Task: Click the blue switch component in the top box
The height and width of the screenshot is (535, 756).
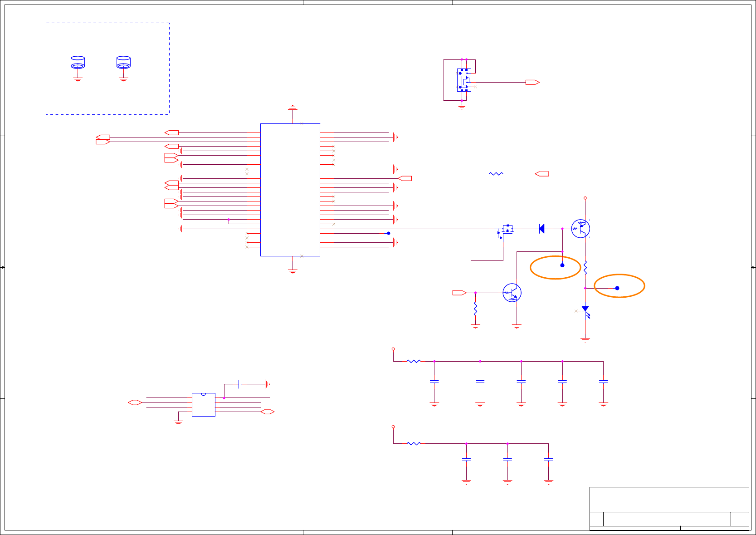Action: click(464, 80)
